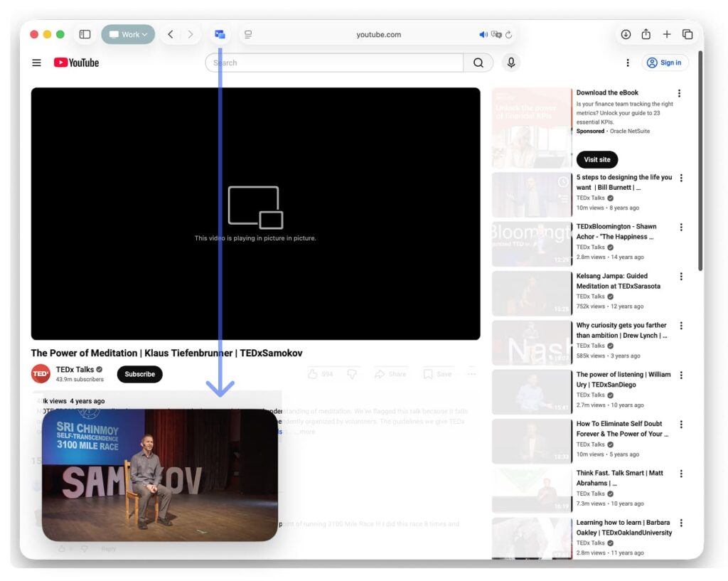The height and width of the screenshot is (581, 728).
Task: Open the kebab menu next to Sign in
Action: [628, 63]
